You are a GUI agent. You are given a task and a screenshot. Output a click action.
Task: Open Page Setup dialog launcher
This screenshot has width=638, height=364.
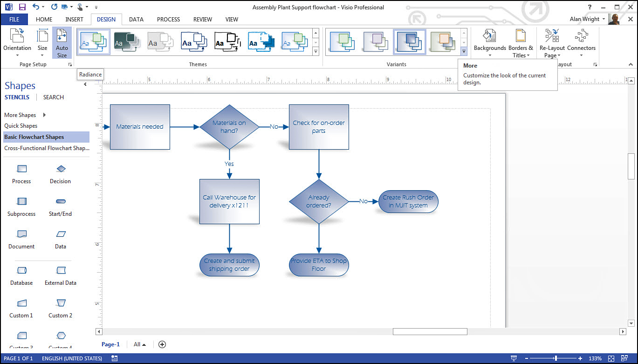(x=70, y=65)
